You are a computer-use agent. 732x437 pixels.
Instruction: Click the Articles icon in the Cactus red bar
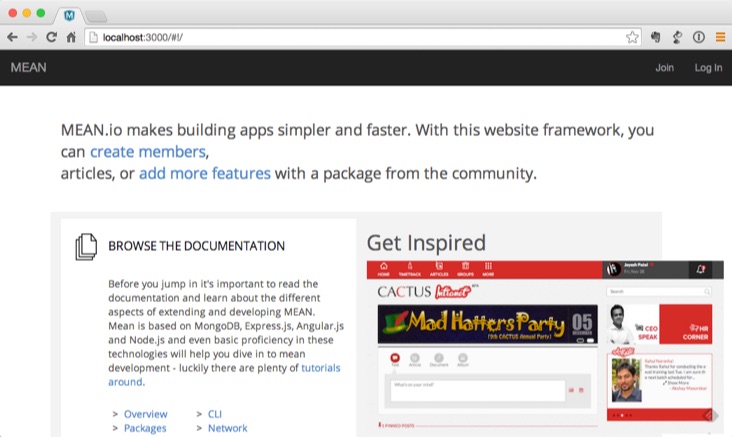pyautogui.click(x=439, y=269)
